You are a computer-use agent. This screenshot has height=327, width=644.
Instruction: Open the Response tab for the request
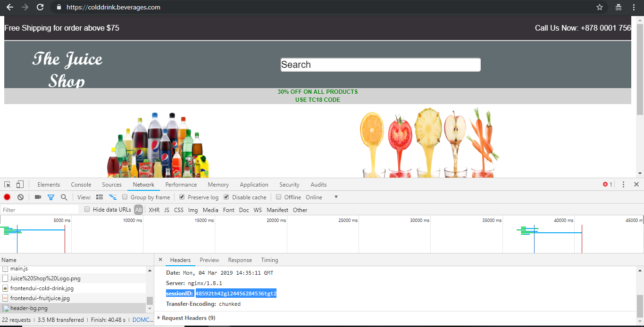pyautogui.click(x=240, y=260)
